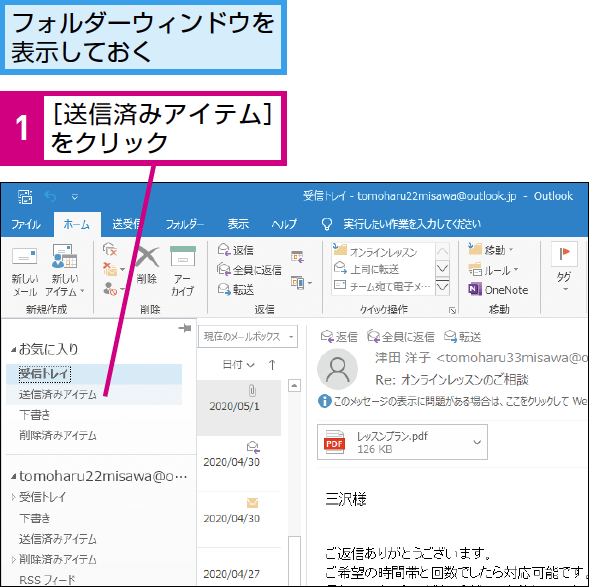Click the folder pane pin icon
The height and width of the screenshot is (587, 600).
185,328
